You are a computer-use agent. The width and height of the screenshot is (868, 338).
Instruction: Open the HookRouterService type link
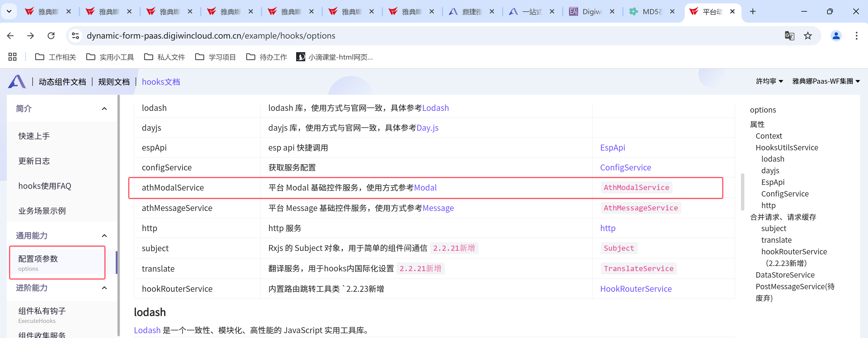(636, 289)
